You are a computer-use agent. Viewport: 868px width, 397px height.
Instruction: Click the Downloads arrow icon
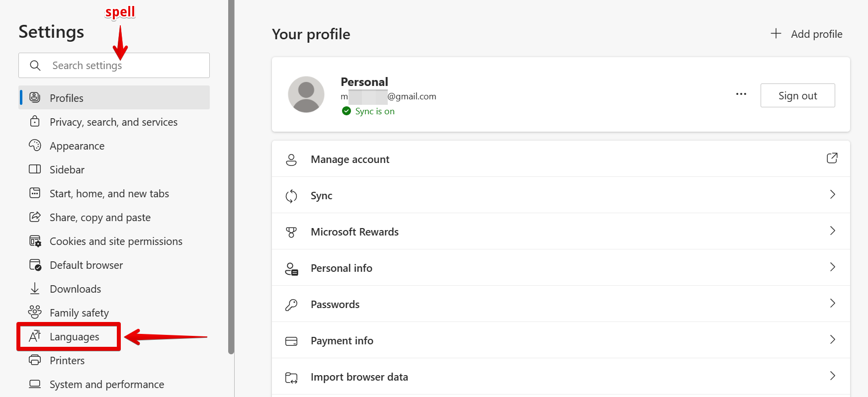35,288
